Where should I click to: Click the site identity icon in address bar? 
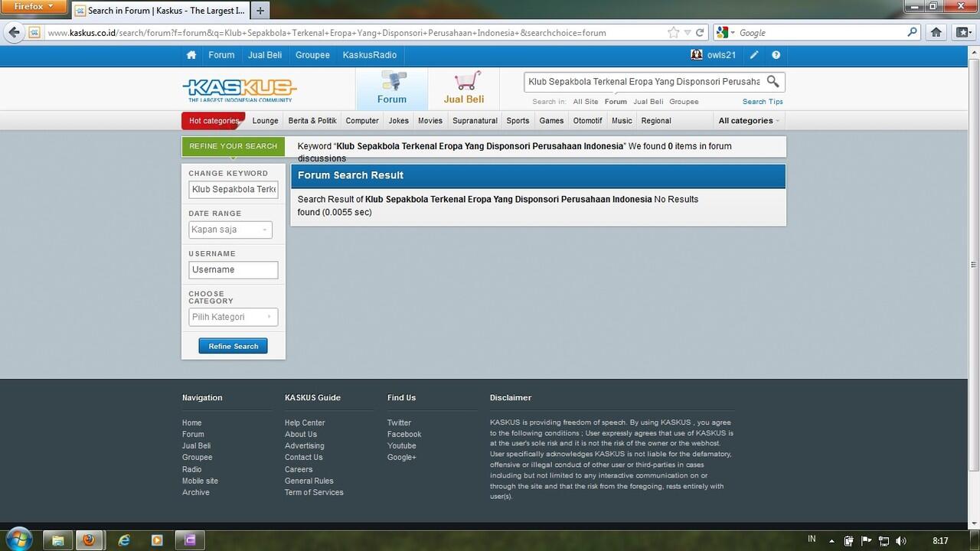click(34, 32)
